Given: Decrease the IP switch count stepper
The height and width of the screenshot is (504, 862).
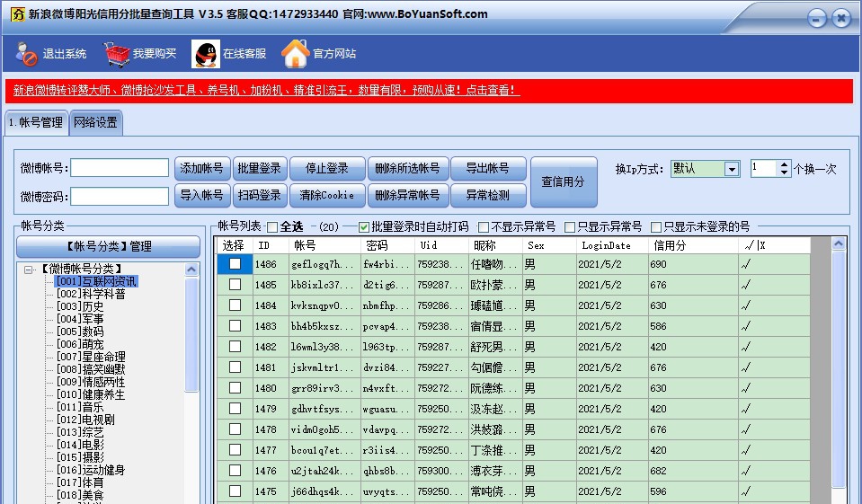Looking at the screenshot, I should pos(785,172).
